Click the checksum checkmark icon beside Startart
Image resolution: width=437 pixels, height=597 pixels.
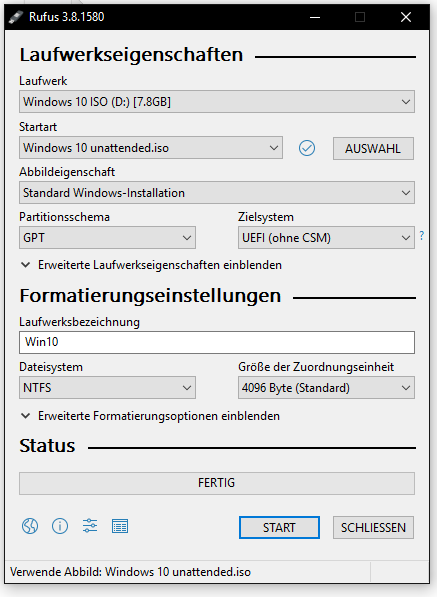tap(307, 148)
